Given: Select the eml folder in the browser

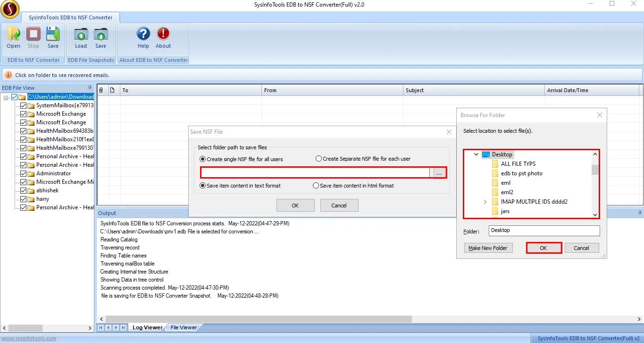Looking at the screenshot, I should (x=506, y=183).
